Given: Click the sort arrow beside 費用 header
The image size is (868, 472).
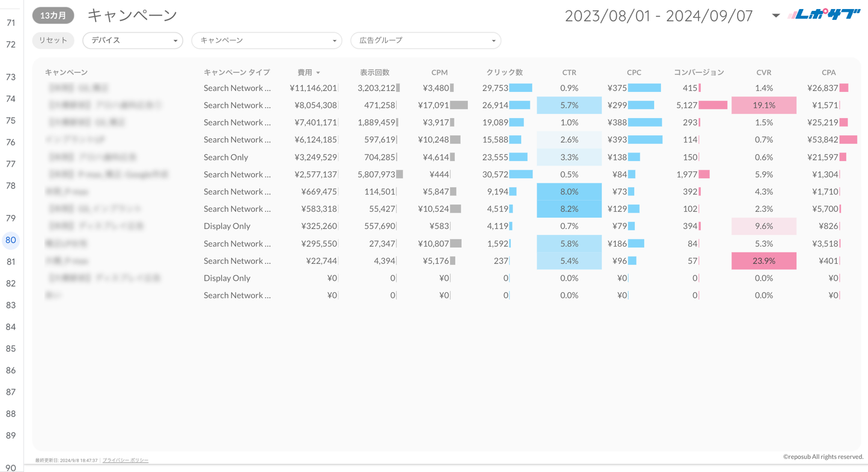Looking at the screenshot, I should click(318, 73).
